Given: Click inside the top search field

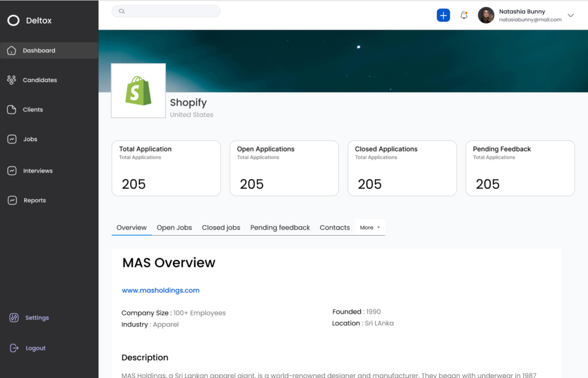Looking at the screenshot, I should click(x=166, y=11).
